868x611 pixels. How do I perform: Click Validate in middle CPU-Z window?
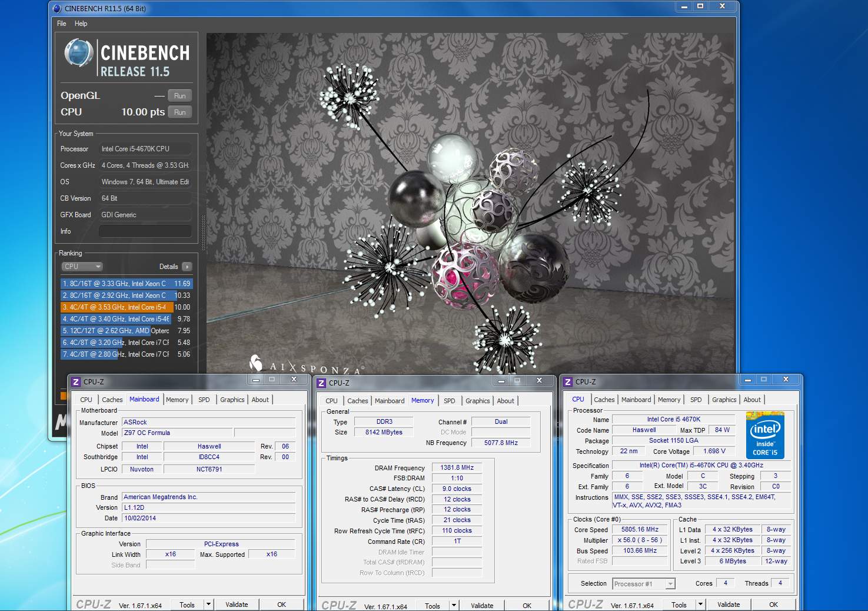[482, 606]
